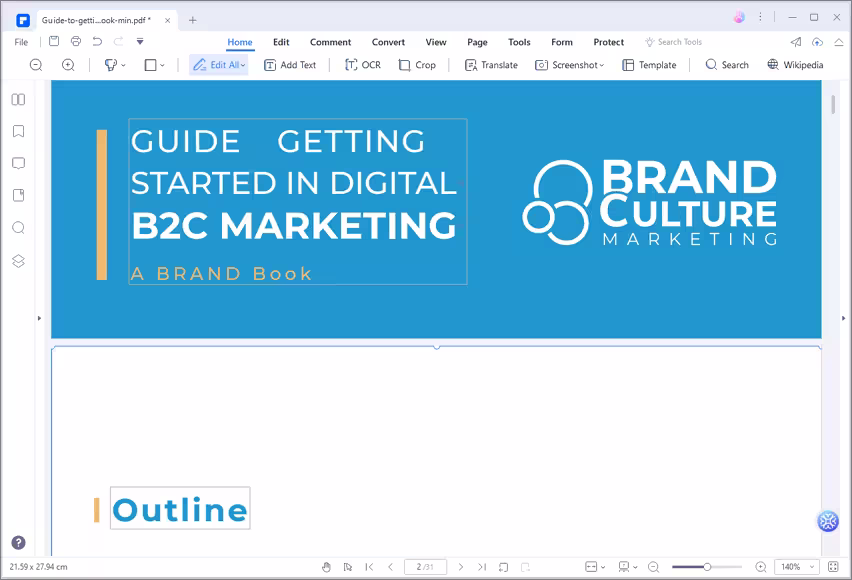Zoom out using the toolbar magnifier
852x580 pixels.
36,65
